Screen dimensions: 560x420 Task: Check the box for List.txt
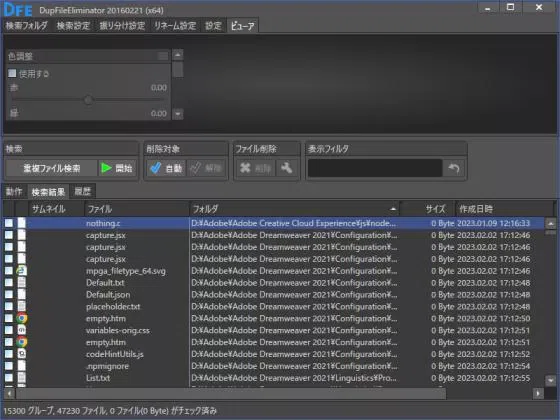[x=9, y=378]
